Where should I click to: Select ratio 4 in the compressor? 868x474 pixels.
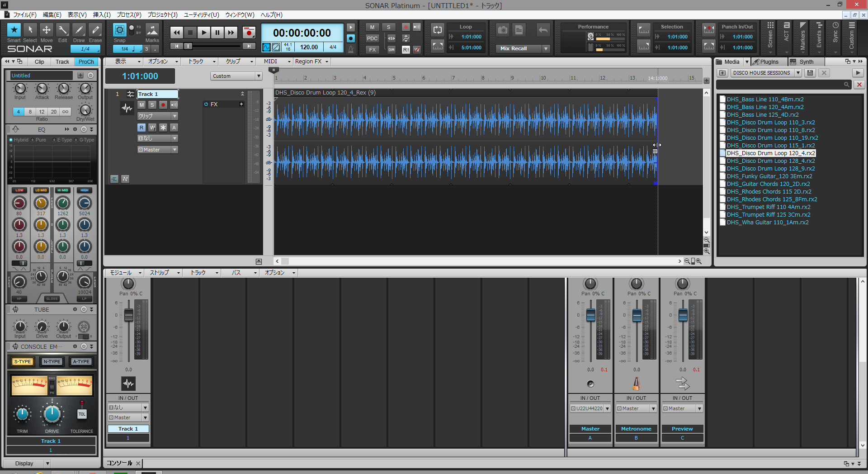(19, 112)
